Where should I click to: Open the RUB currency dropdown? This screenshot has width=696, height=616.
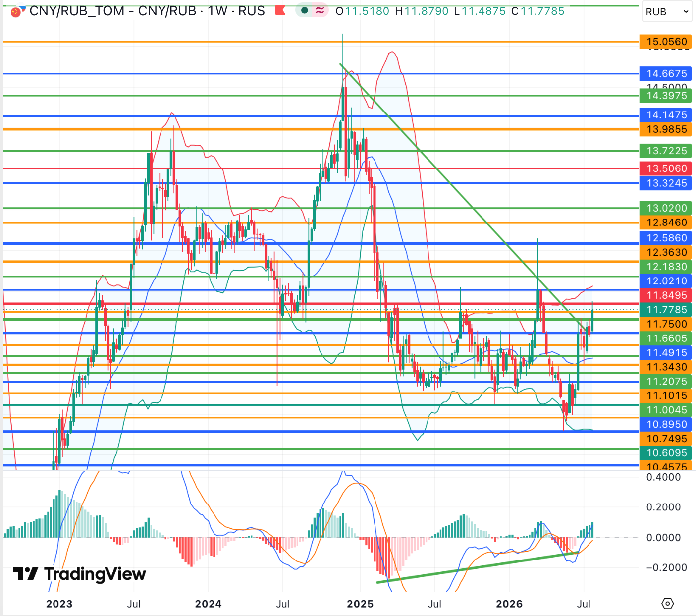667,12
